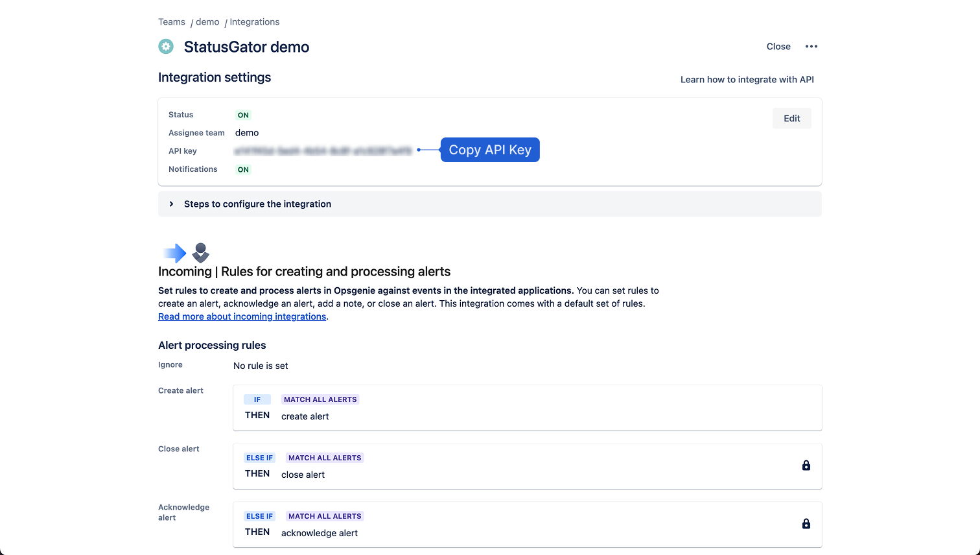The image size is (980, 555).
Task: Expand Steps to configure the integration
Action: (490, 204)
